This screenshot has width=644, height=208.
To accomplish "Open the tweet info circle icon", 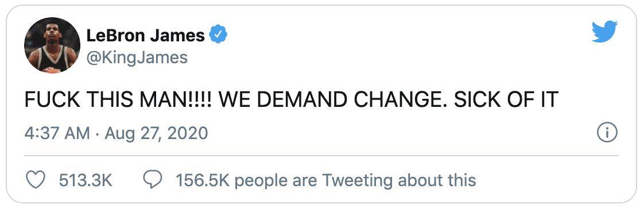I will pyautogui.click(x=607, y=133).
